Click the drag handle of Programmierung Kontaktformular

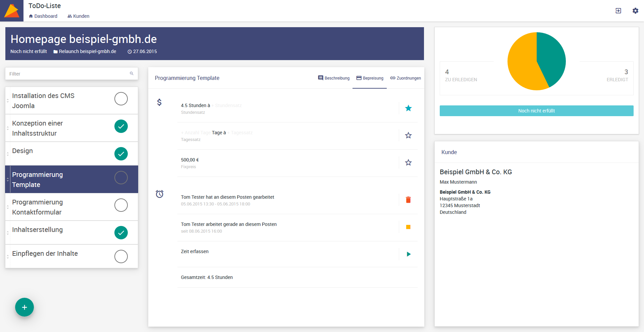tap(8, 207)
